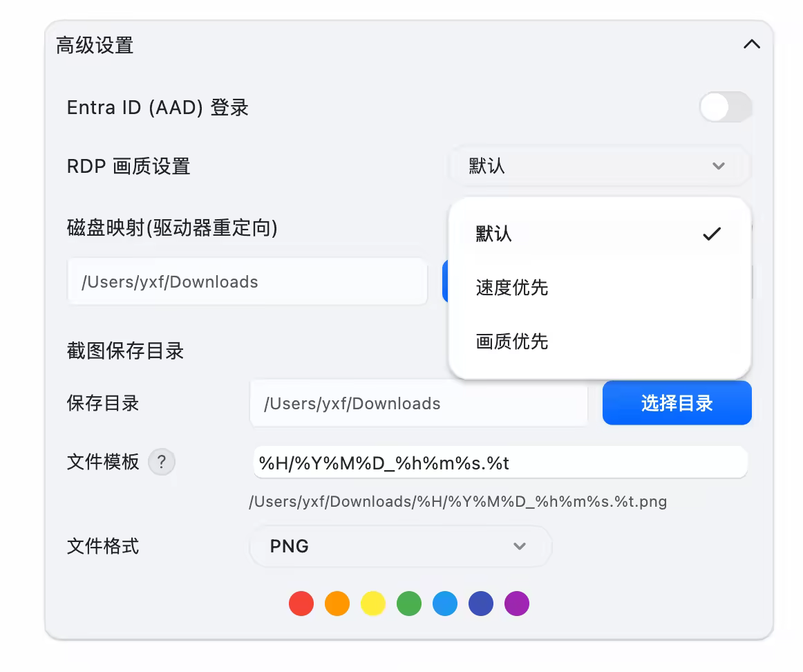
Task: Select the 默认 option in the menu
Action: click(x=599, y=234)
